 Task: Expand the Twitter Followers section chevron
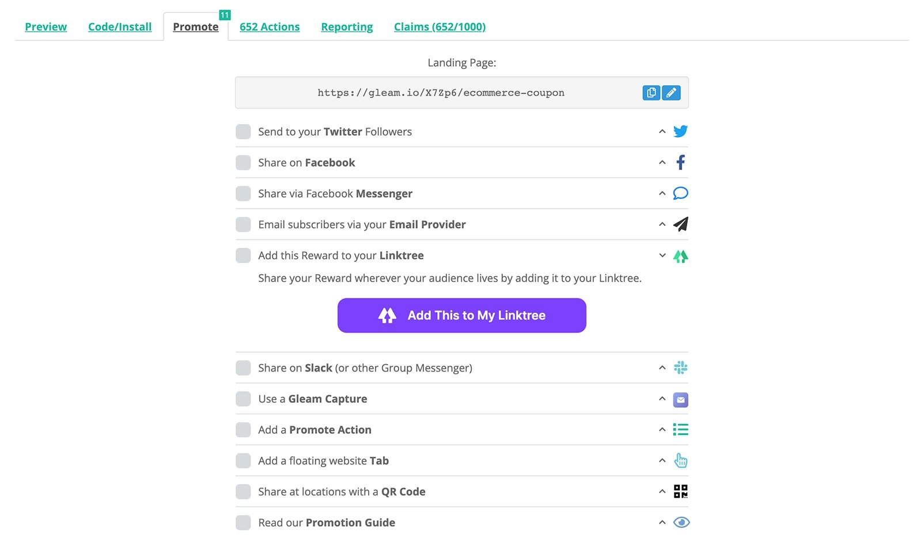662,131
